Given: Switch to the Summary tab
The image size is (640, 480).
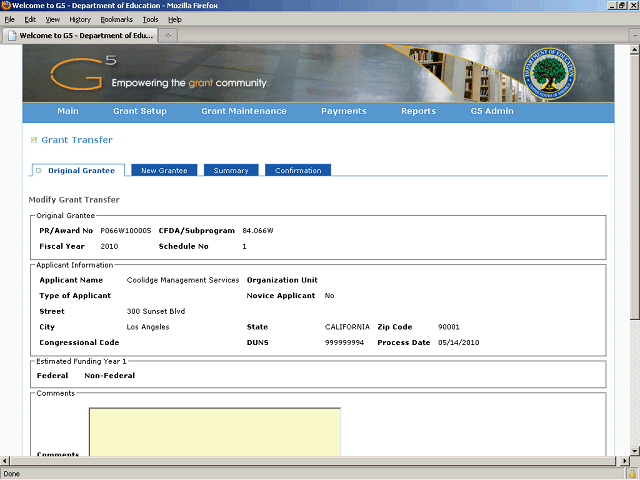Looking at the screenshot, I should click(x=231, y=170).
